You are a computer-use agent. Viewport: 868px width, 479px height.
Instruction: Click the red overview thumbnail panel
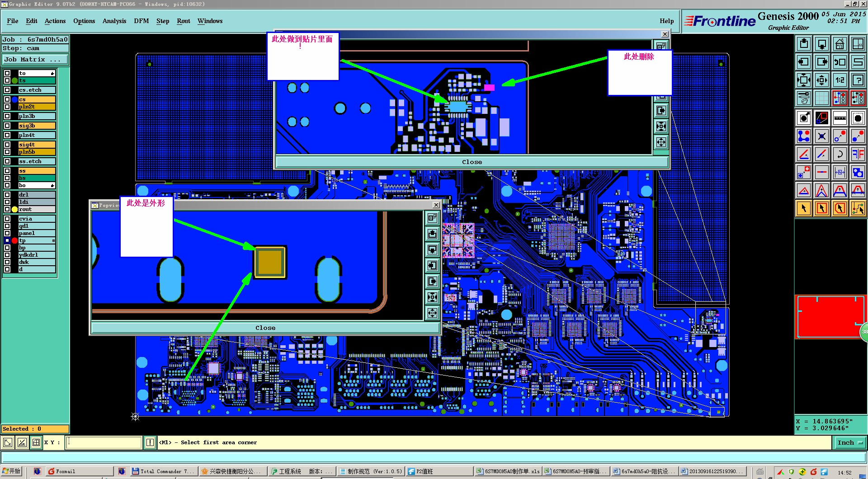click(830, 317)
